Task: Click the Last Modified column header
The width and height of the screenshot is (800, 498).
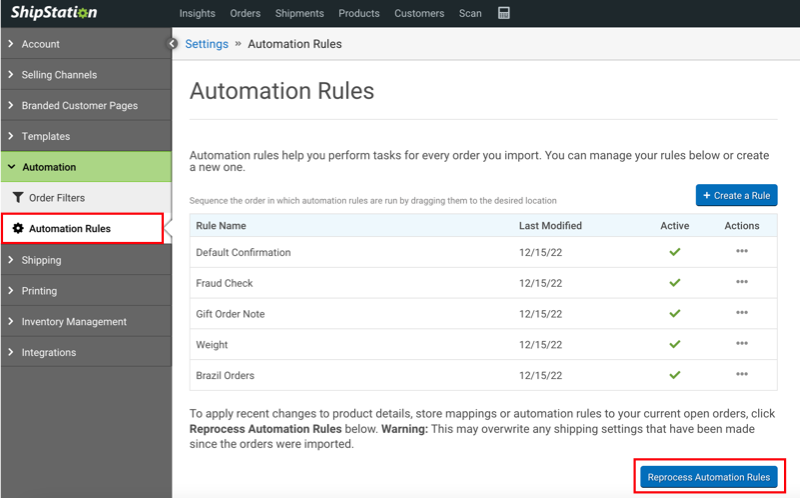Action: coord(550,226)
